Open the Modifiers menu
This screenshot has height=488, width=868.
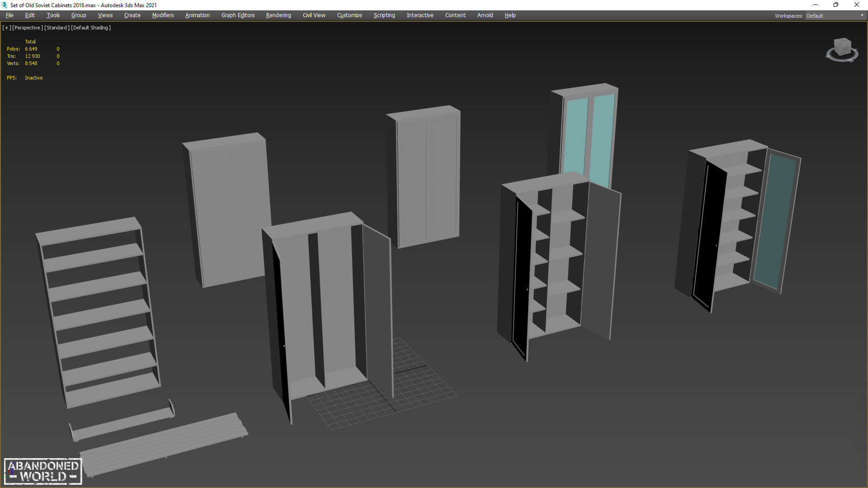(x=163, y=15)
